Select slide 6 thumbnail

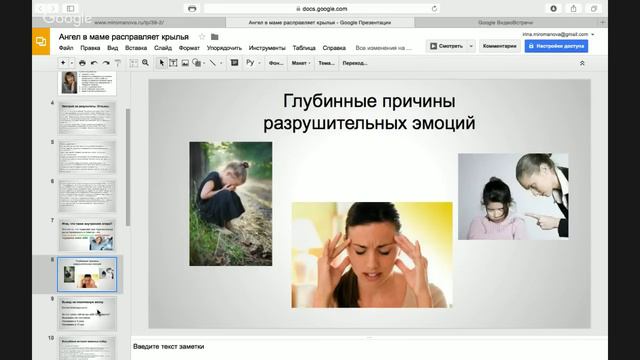point(87,196)
